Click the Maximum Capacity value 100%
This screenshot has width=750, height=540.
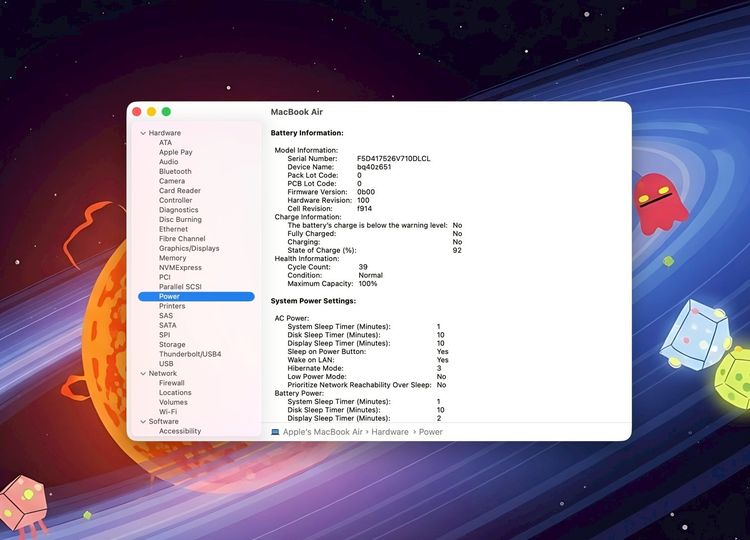coord(367,284)
